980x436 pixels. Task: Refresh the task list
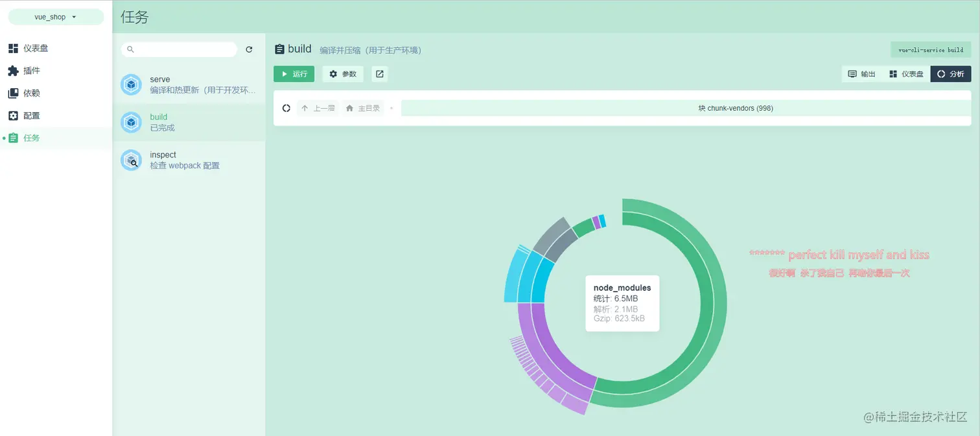click(x=249, y=49)
